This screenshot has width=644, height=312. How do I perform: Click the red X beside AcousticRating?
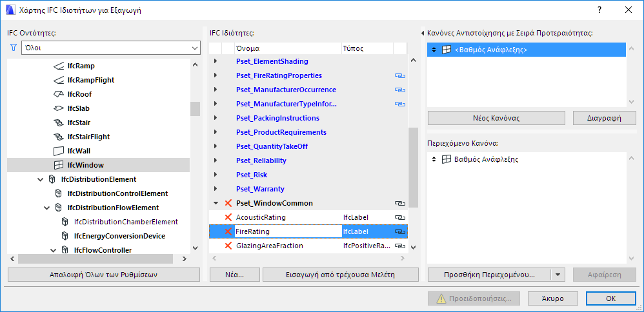228,217
